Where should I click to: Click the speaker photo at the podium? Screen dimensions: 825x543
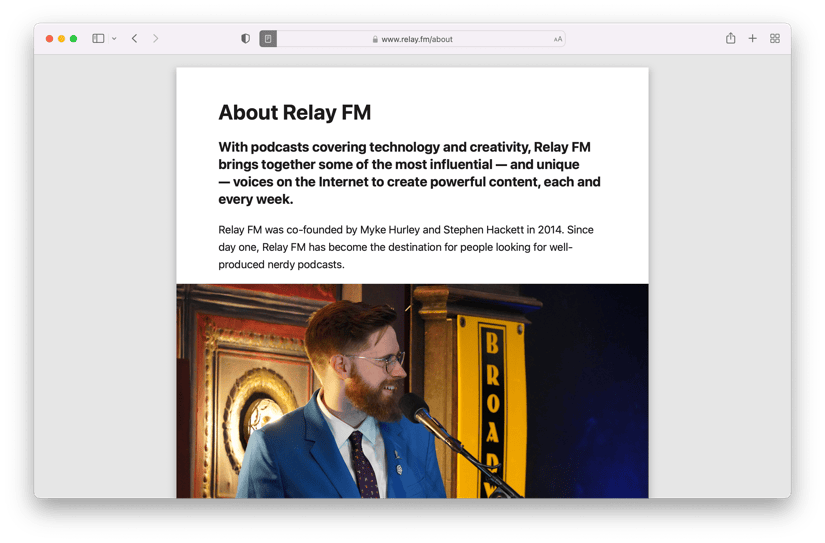pos(412,391)
